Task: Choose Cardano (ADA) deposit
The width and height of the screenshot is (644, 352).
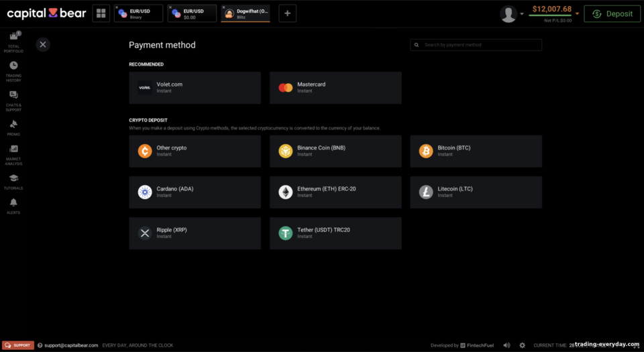Action: pyautogui.click(x=195, y=192)
